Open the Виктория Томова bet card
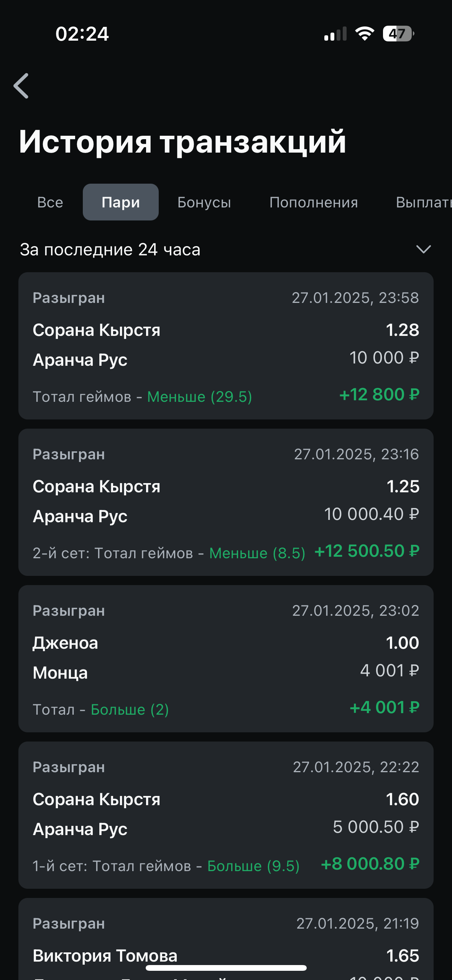This screenshot has width=452, height=980. click(x=226, y=943)
